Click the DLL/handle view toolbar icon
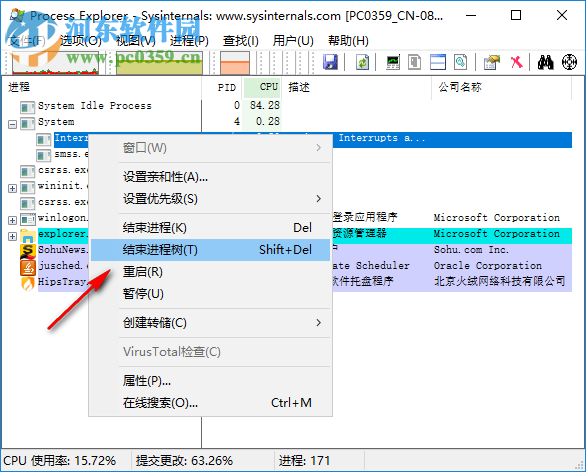 click(460, 62)
